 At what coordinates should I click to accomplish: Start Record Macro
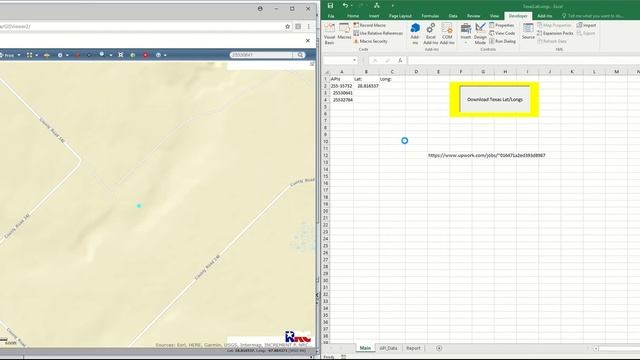click(x=370, y=25)
